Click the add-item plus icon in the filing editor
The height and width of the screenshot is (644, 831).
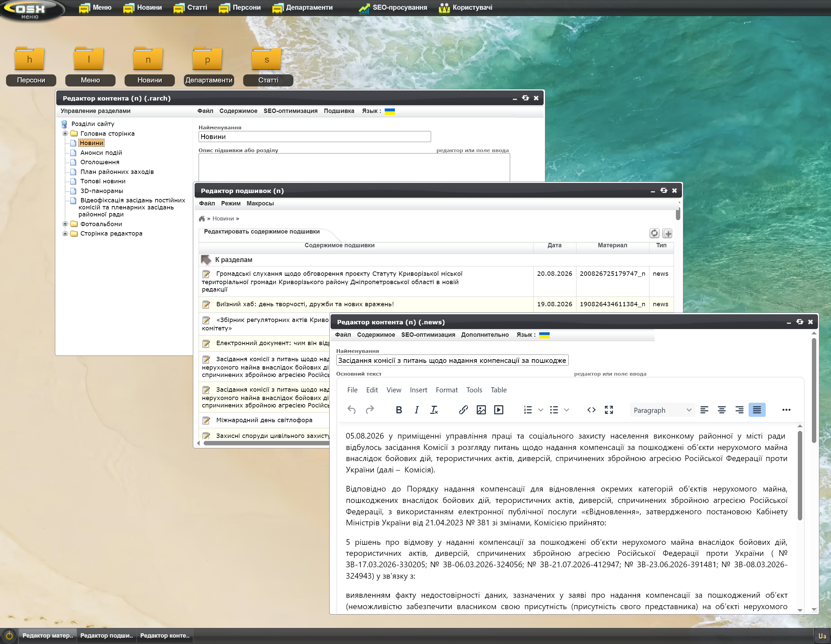[x=668, y=233]
